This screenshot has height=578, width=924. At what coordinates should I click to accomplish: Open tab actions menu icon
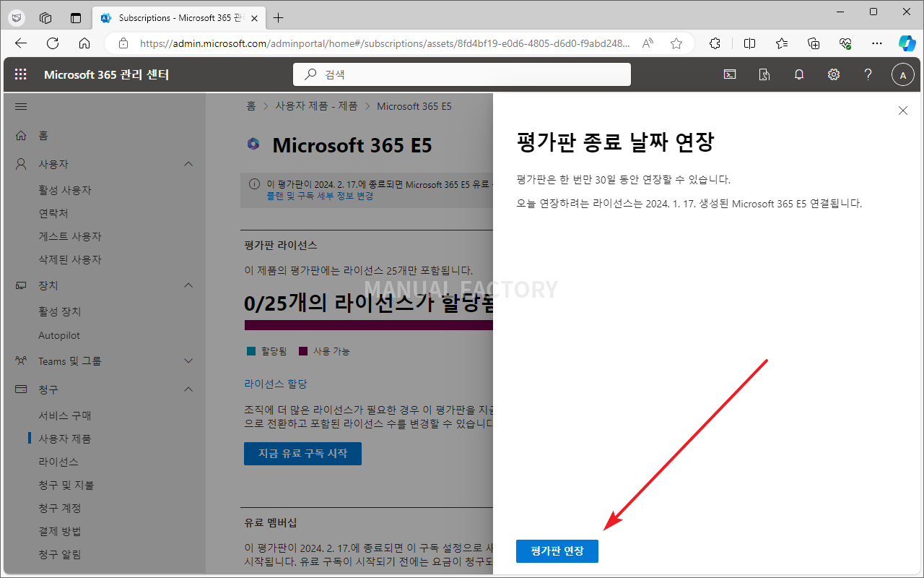click(x=76, y=17)
